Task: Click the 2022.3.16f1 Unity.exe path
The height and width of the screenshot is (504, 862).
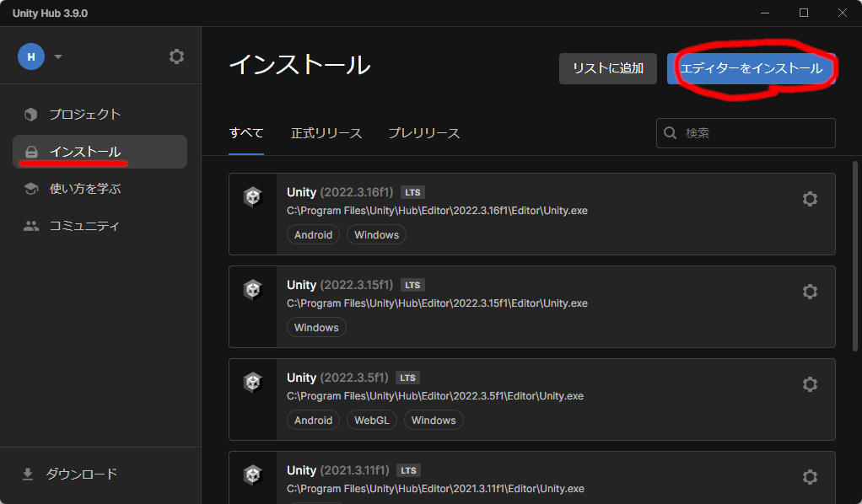Action: click(437, 211)
